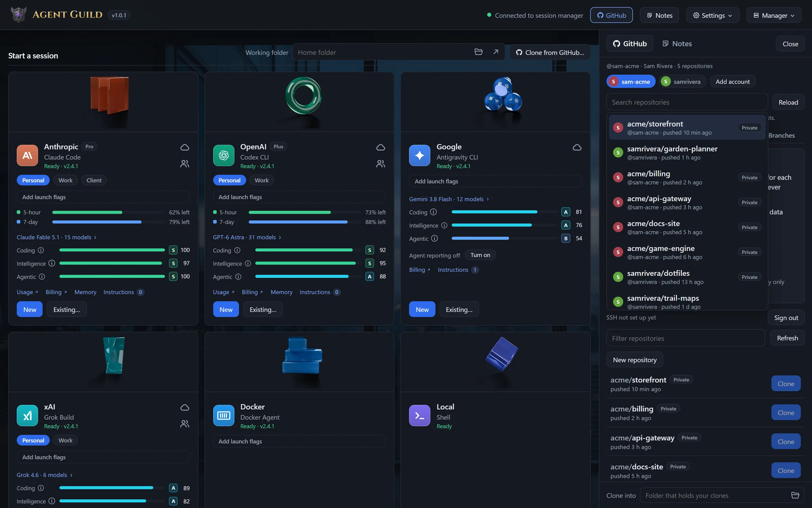The width and height of the screenshot is (812, 508).
Task: Click the cloud icon on Google card
Action: 577,147
